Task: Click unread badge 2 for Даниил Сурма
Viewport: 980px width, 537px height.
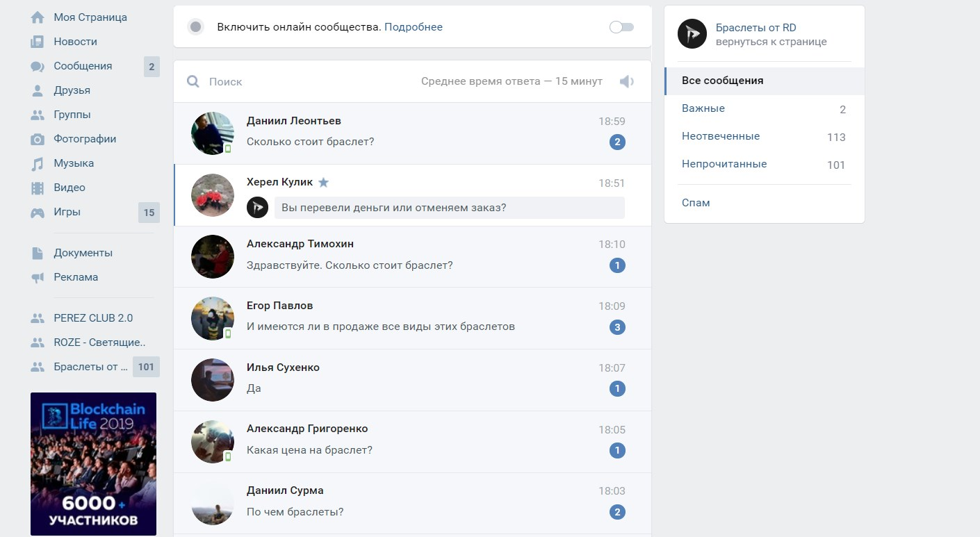Action: (x=617, y=512)
